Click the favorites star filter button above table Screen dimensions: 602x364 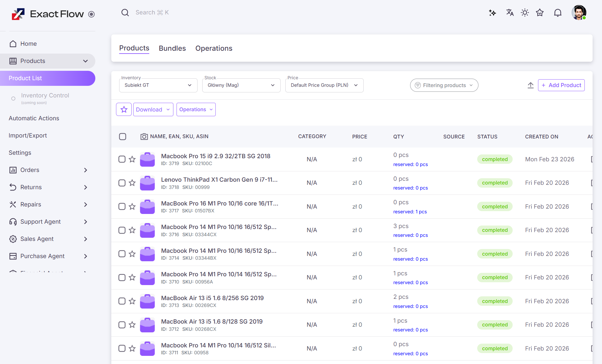(x=124, y=109)
